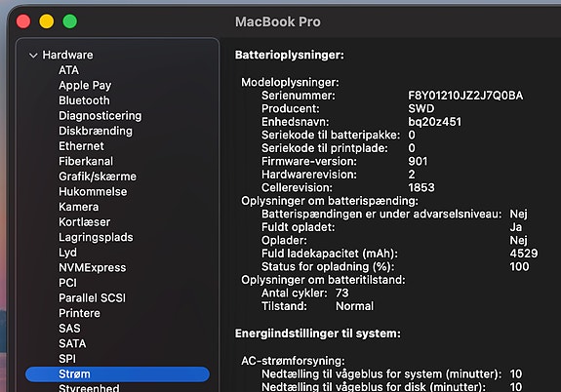Screen dimensions: 561x392
Task: Click the green zoom window button
Action: pyautogui.click(x=70, y=21)
